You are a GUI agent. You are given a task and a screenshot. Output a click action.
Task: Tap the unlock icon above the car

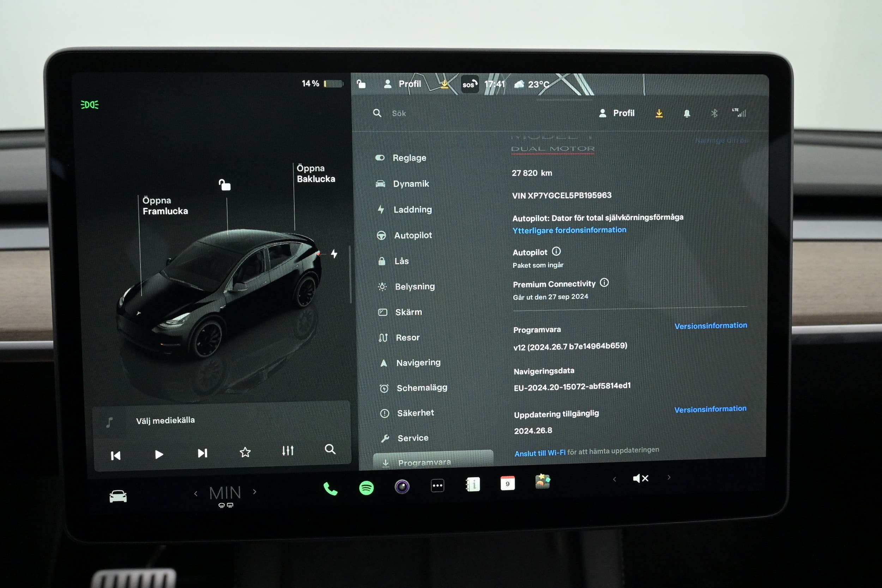(x=225, y=185)
